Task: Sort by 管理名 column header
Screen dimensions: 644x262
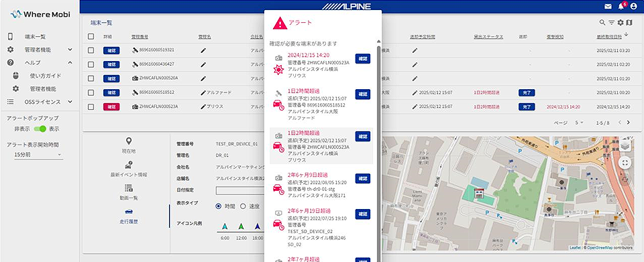Action: [205, 37]
